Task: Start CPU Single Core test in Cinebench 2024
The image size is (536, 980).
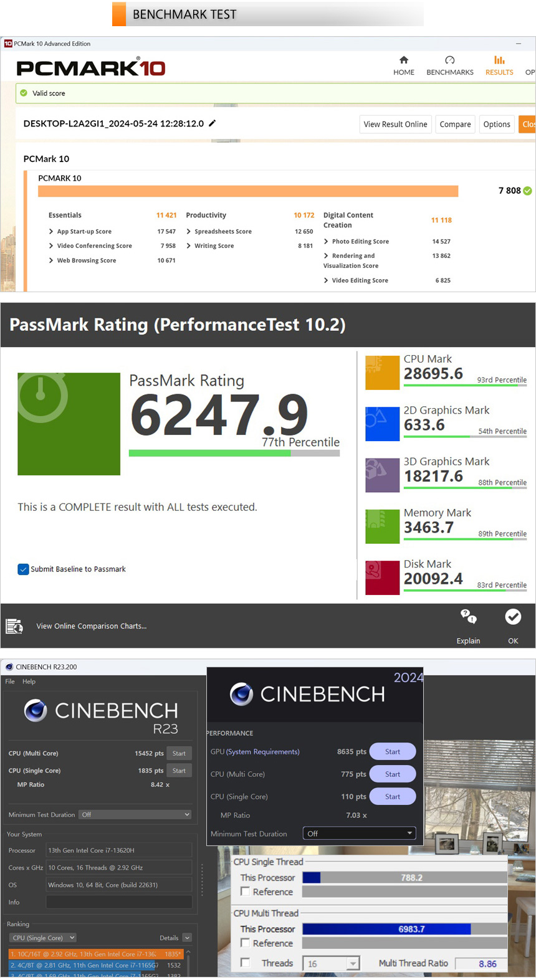Action: tap(393, 796)
